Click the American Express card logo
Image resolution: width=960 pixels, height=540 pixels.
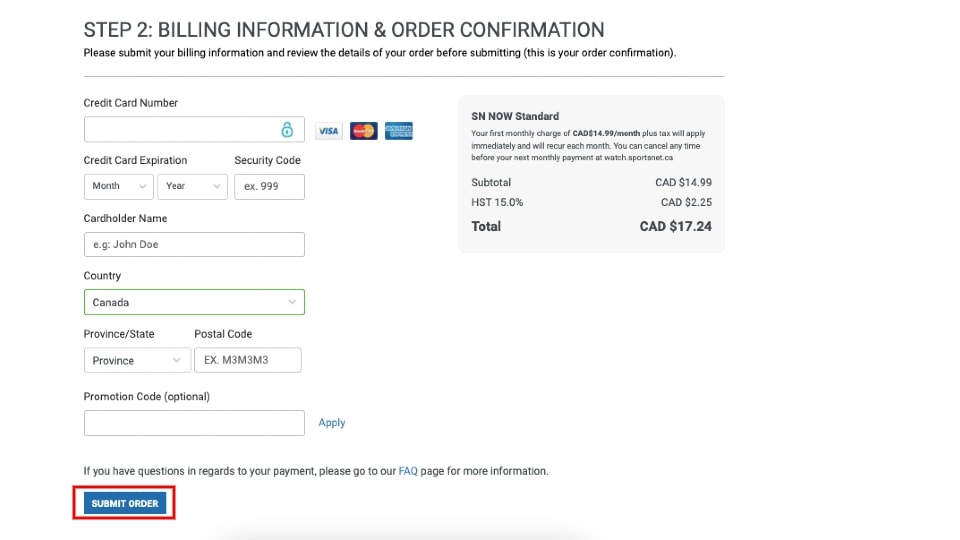(x=399, y=131)
